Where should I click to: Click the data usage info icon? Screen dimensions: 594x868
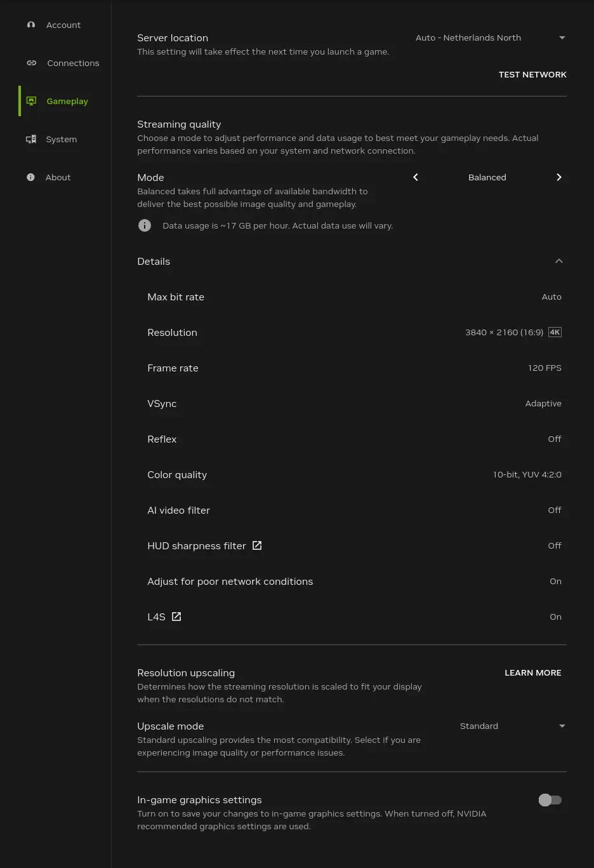pyautogui.click(x=145, y=225)
